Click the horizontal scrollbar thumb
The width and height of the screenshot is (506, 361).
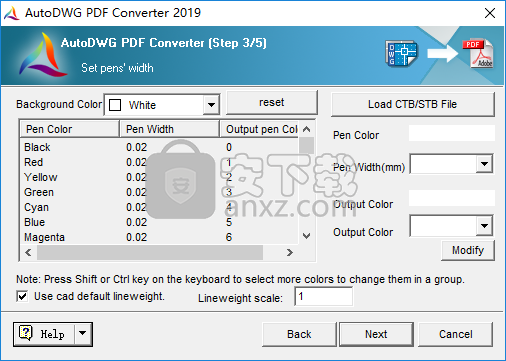[150, 253]
